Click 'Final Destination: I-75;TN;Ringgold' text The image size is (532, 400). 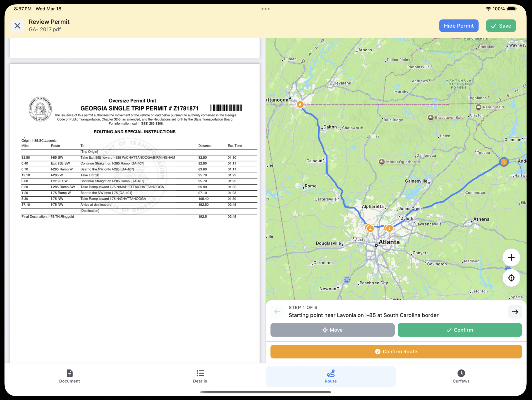(48, 217)
